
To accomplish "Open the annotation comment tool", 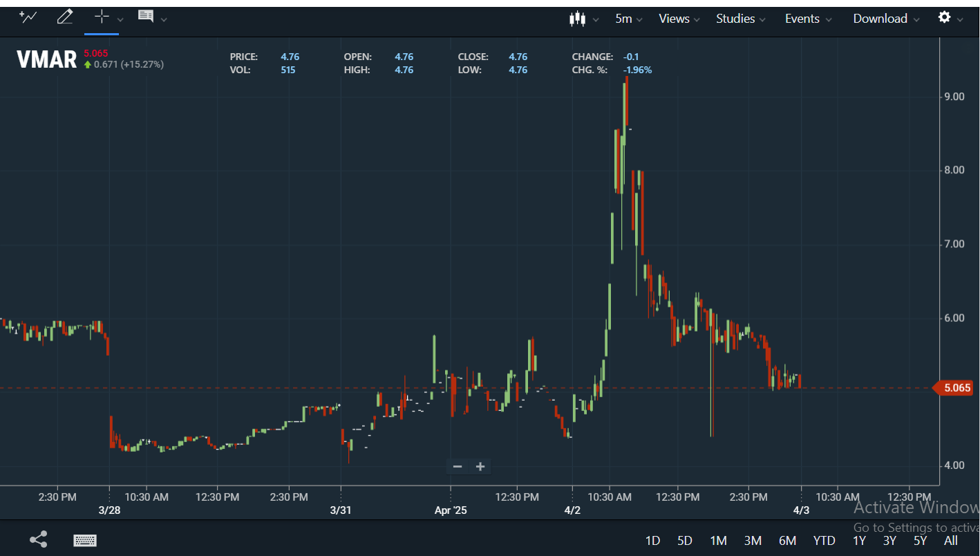I will pyautogui.click(x=146, y=17).
